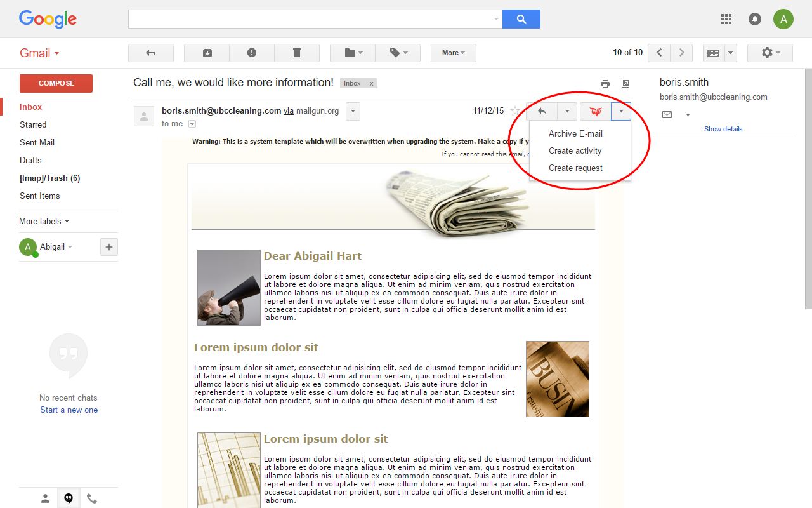The image size is (812, 508).
Task: Open sender details dropdown beside mailgun.org
Action: point(353,111)
